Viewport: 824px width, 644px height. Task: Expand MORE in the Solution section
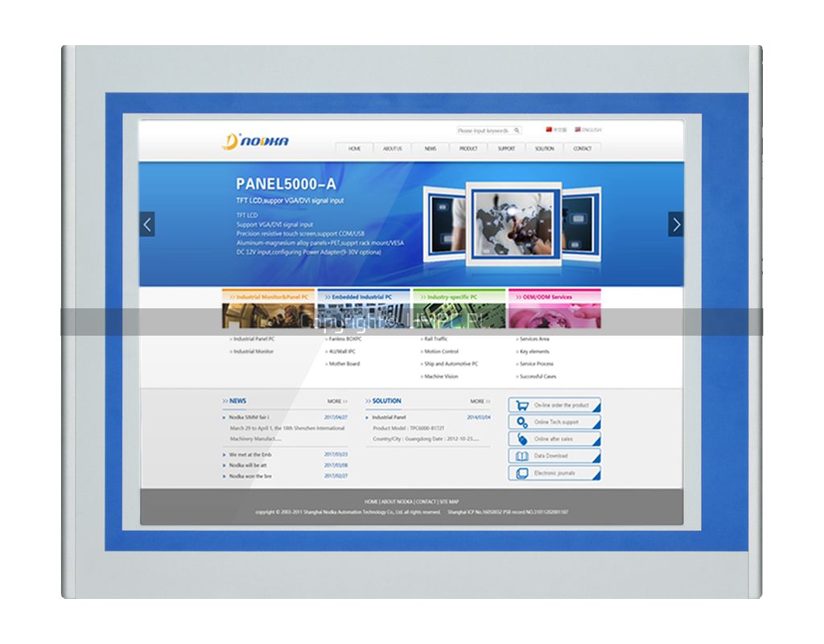480,401
